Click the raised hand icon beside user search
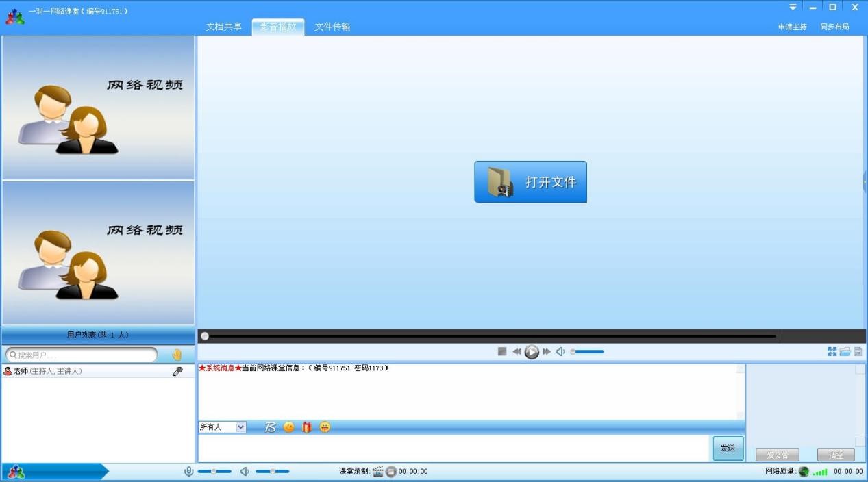Viewport: 868px width, 482px height. point(177,354)
